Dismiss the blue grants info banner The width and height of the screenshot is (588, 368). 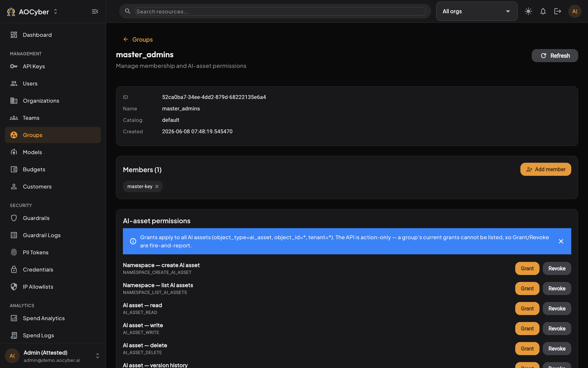(x=561, y=241)
